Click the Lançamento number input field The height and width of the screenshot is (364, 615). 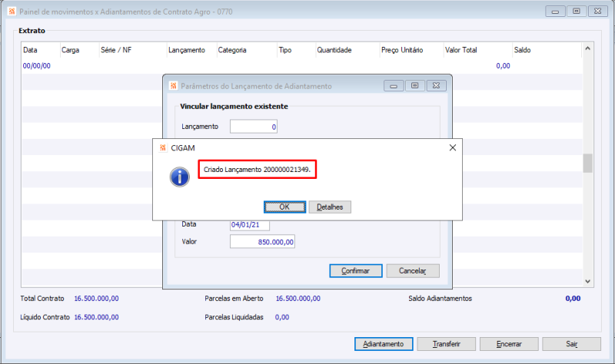pos(254,127)
